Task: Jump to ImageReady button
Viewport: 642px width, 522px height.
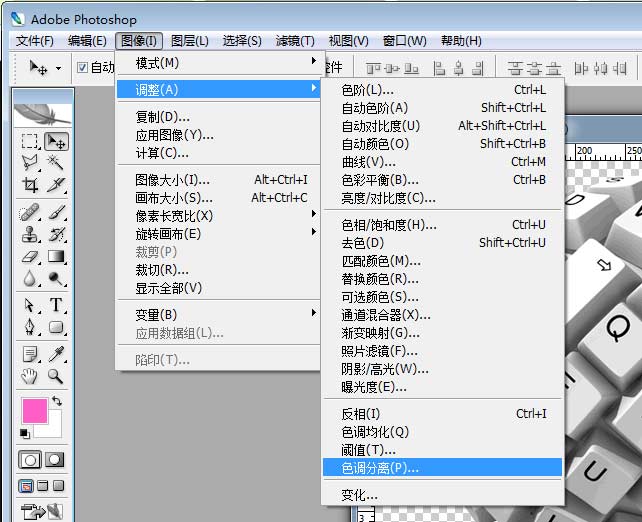Action: (x=43, y=512)
